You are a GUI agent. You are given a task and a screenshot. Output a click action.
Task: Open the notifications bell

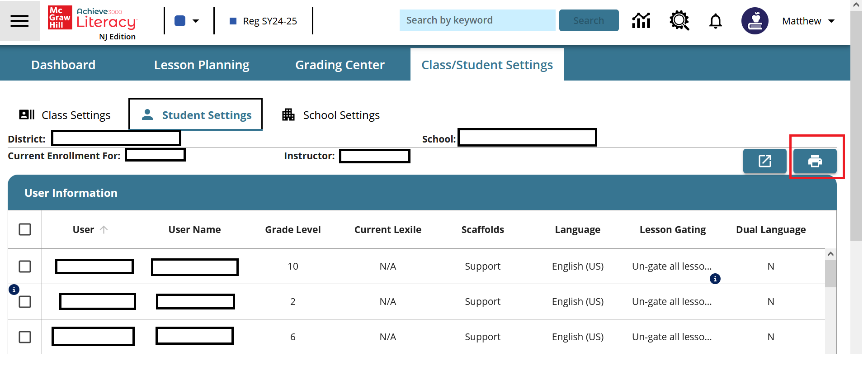(x=715, y=21)
